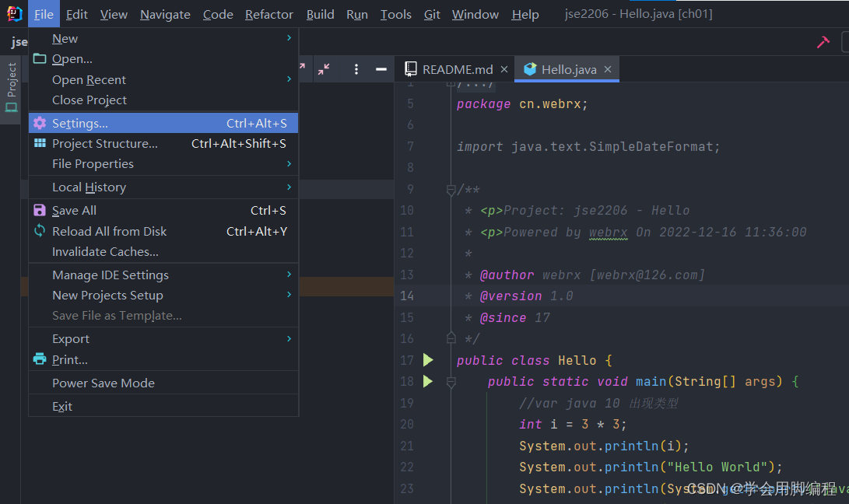849x504 pixels.
Task: Switch to the Hello.java editor tab
Action: pyautogui.click(x=567, y=69)
